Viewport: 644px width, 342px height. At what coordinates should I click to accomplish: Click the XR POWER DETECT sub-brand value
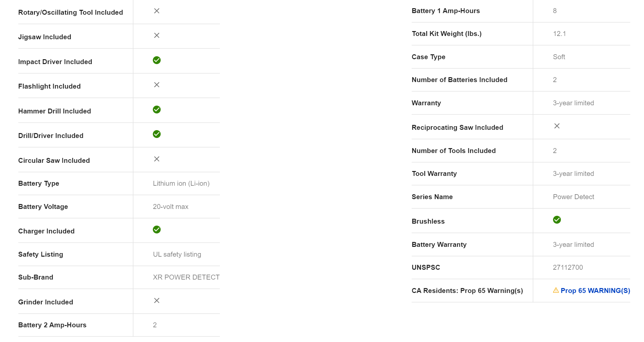(x=186, y=277)
